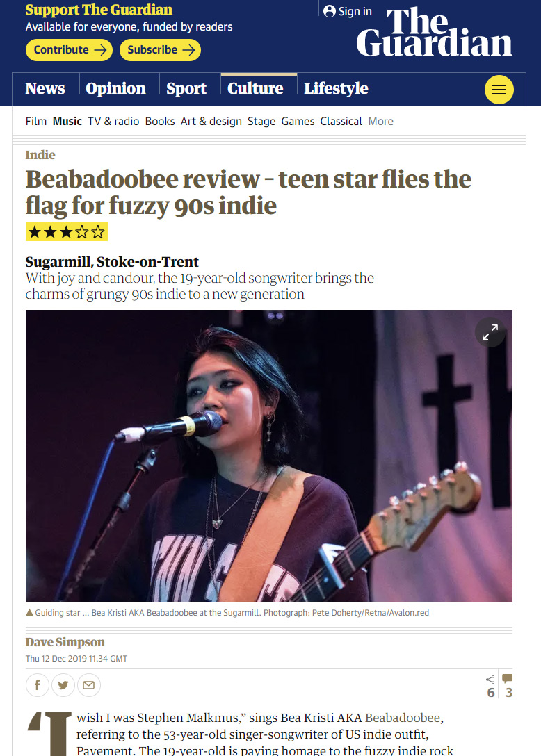The image size is (541, 756).
Task: Open the Classical subsection link
Action: (341, 122)
